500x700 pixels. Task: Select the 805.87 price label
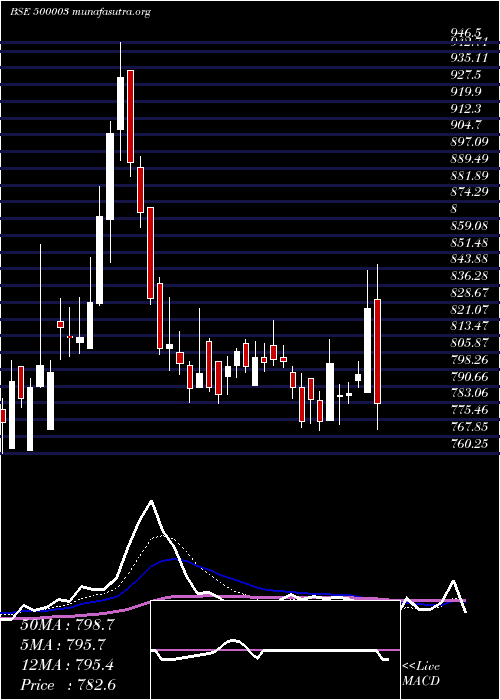[468, 343]
